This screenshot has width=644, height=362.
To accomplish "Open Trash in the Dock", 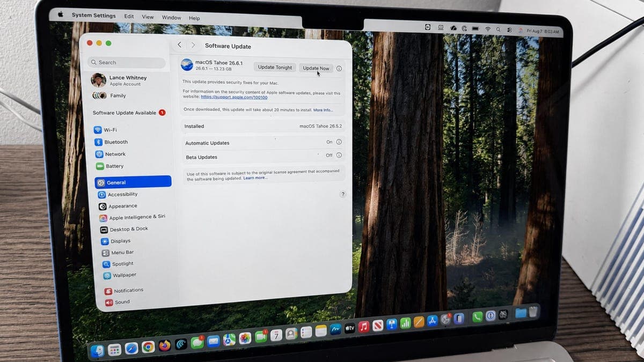I will point(533,312).
